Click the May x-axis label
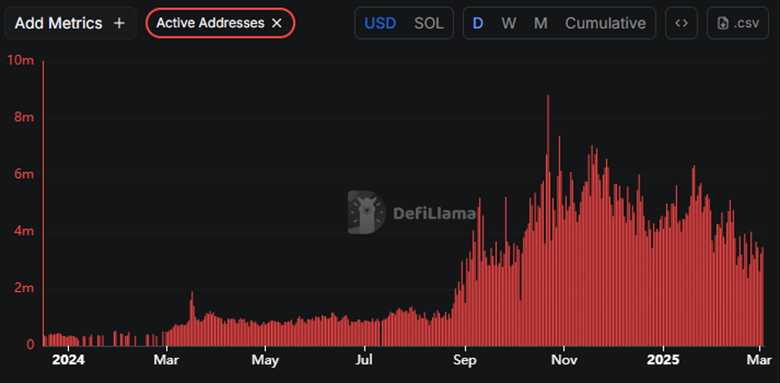780x383 pixels. click(265, 360)
